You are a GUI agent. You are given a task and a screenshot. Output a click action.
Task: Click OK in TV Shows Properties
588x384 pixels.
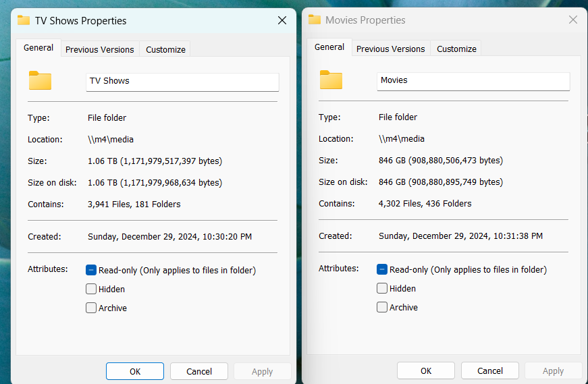coord(135,371)
